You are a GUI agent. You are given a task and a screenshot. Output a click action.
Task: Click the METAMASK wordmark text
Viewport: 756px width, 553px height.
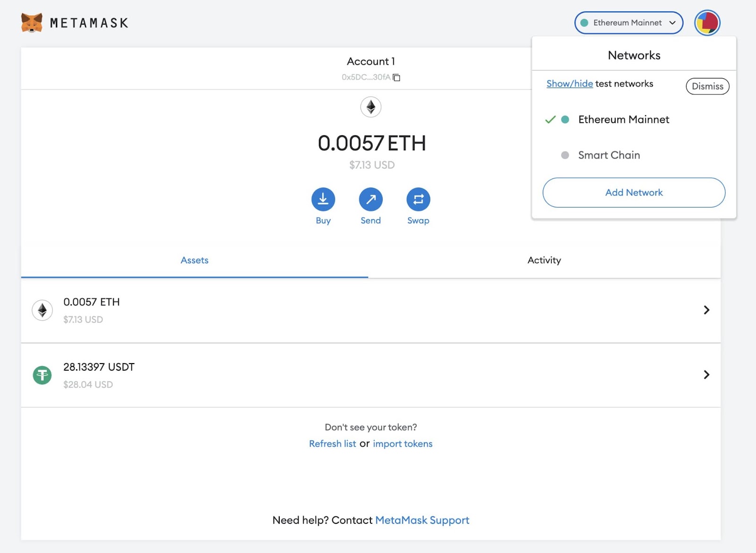point(89,23)
